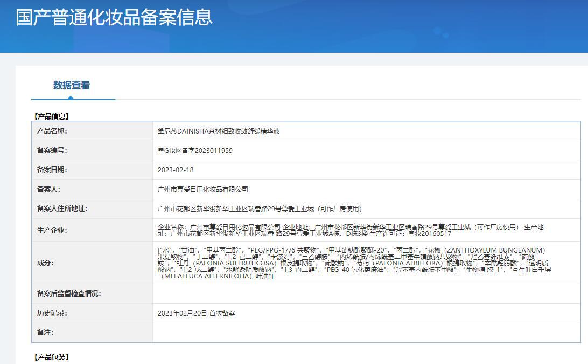
Task: Open the 数据查看 tab
Action: pyautogui.click(x=71, y=86)
